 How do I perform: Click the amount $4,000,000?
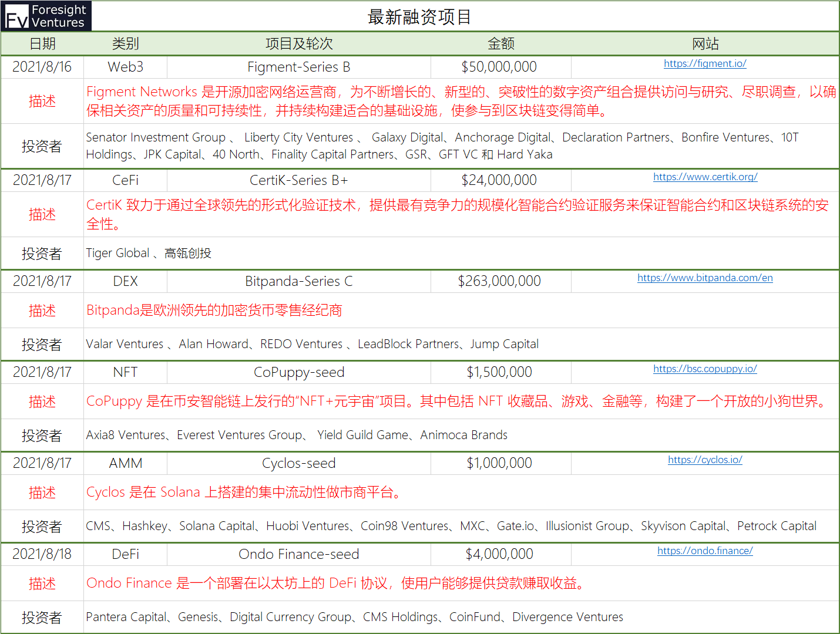[x=499, y=554]
